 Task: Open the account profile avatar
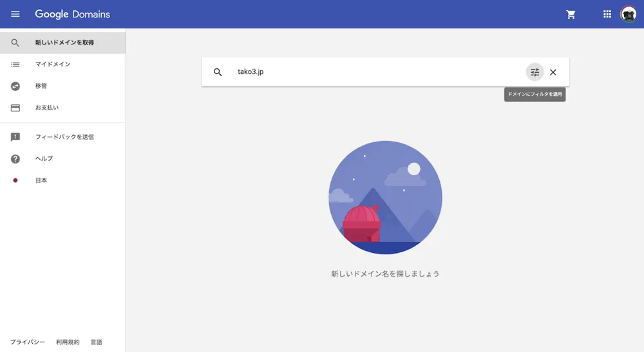click(x=629, y=14)
